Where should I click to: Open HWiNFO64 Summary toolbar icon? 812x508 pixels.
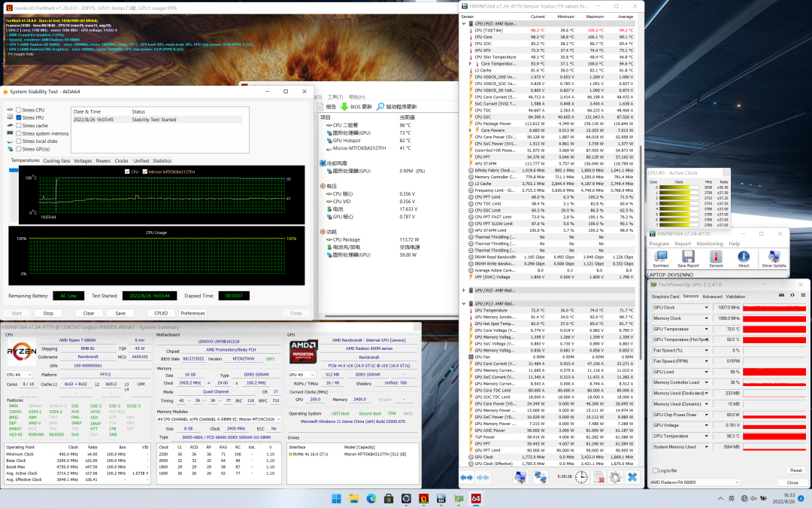point(661,257)
